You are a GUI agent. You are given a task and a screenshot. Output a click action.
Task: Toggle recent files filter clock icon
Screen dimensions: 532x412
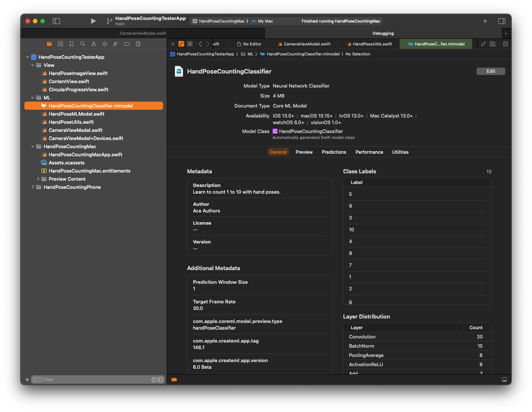pos(154,379)
